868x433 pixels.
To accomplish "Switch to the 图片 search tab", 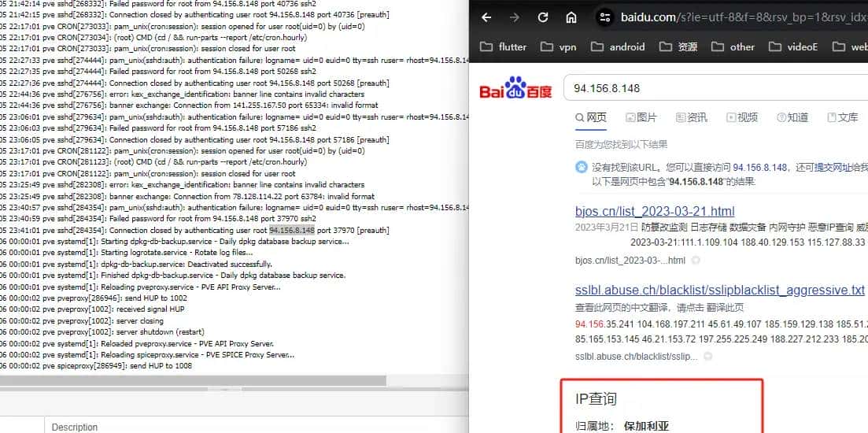I will [x=641, y=117].
